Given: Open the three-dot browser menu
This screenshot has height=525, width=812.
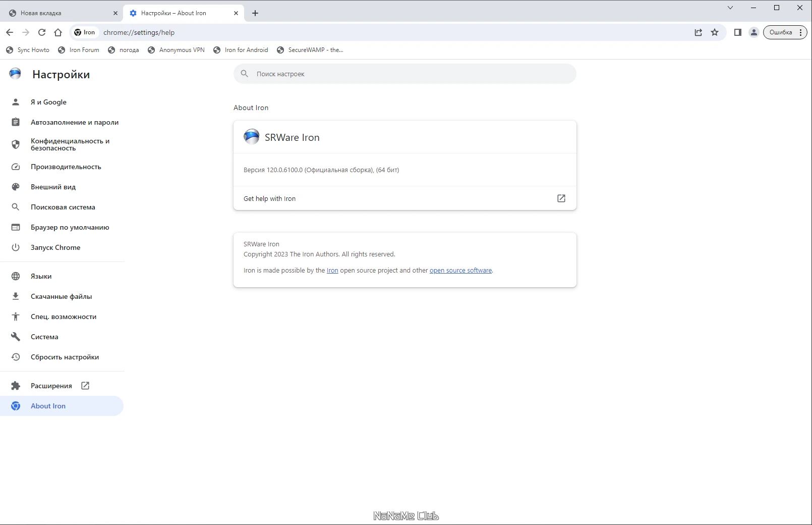Looking at the screenshot, I should tap(800, 32).
